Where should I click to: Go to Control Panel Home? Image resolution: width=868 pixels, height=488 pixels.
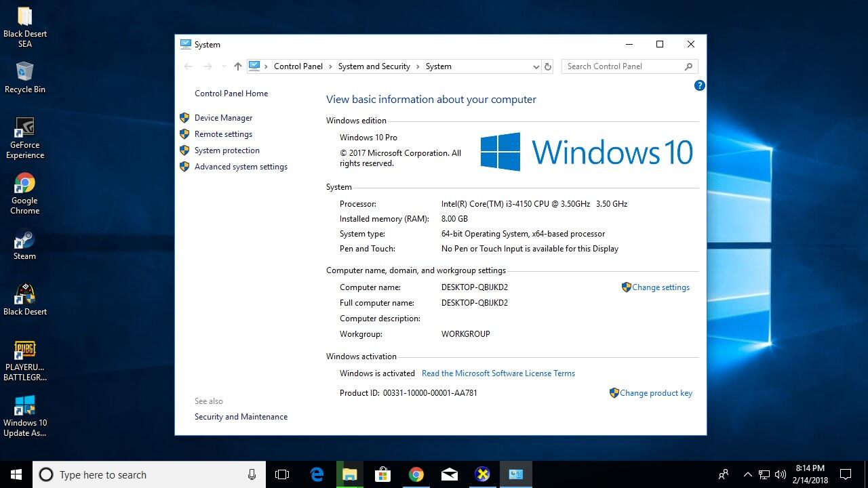pos(231,94)
